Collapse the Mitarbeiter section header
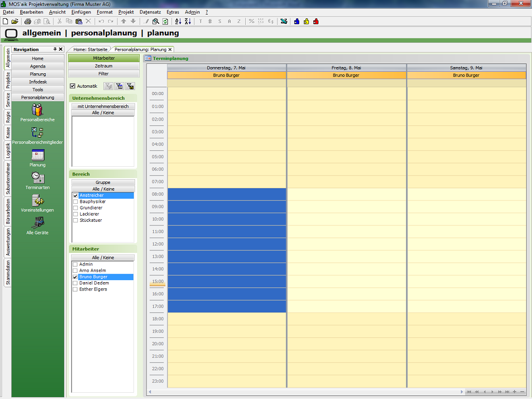532x399 pixels. (103, 58)
